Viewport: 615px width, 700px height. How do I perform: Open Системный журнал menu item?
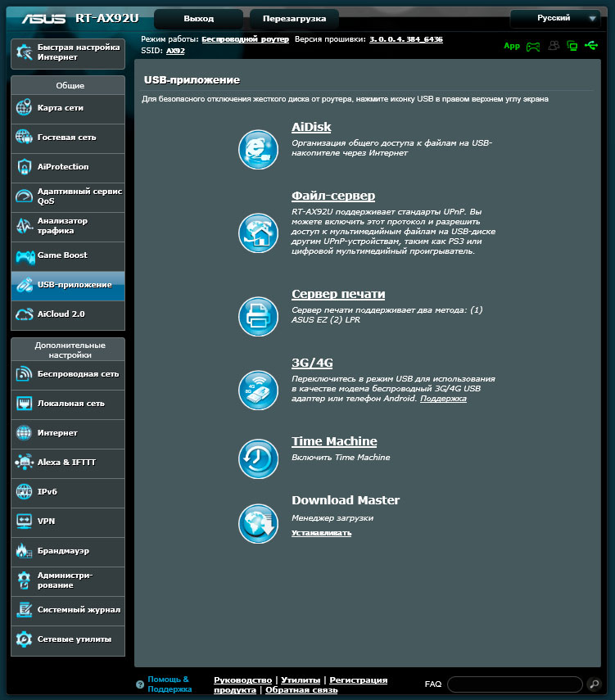(x=68, y=610)
